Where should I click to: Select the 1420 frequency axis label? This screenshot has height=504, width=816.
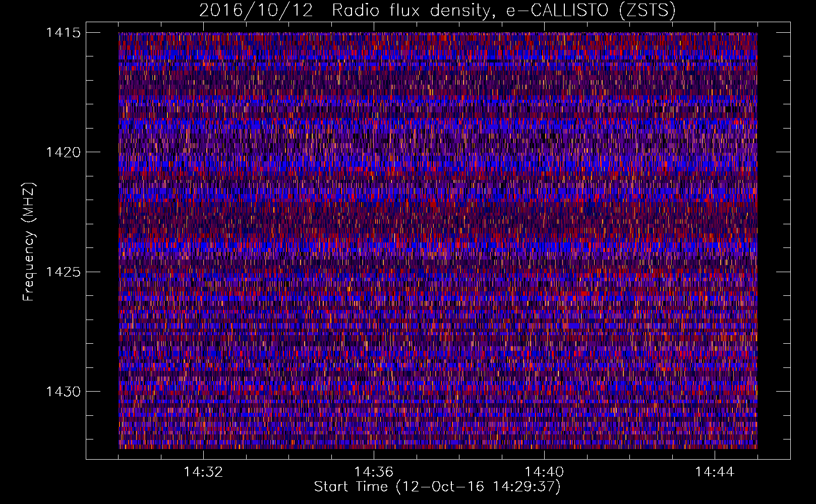63,152
